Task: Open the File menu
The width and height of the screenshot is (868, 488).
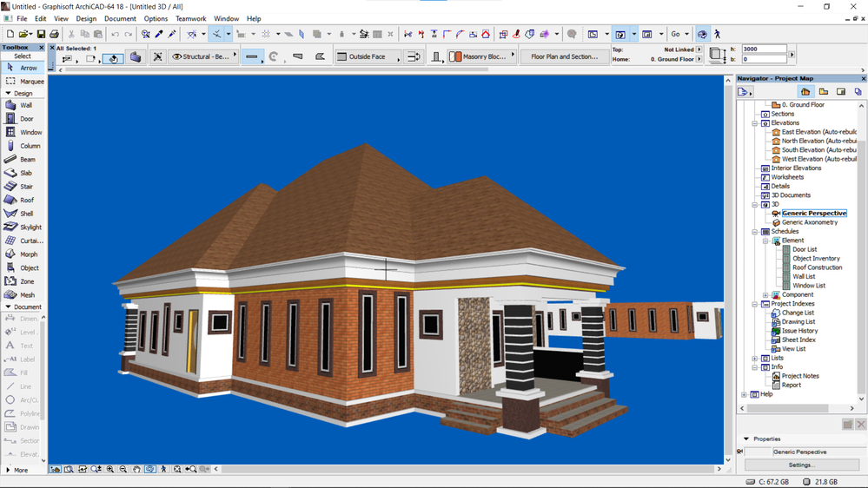Action: tap(22, 19)
